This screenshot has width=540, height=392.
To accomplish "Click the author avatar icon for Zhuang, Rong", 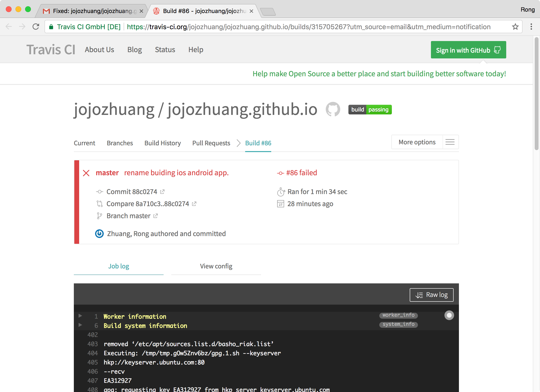I will (99, 234).
